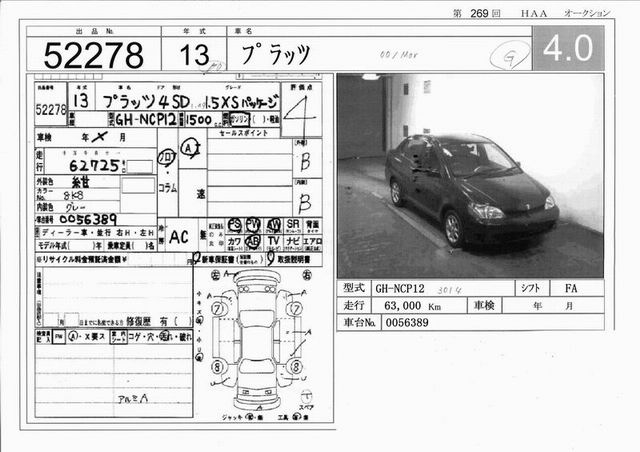
Task: Click the カワ leather equipment option
Action: (x=234, y=243)
